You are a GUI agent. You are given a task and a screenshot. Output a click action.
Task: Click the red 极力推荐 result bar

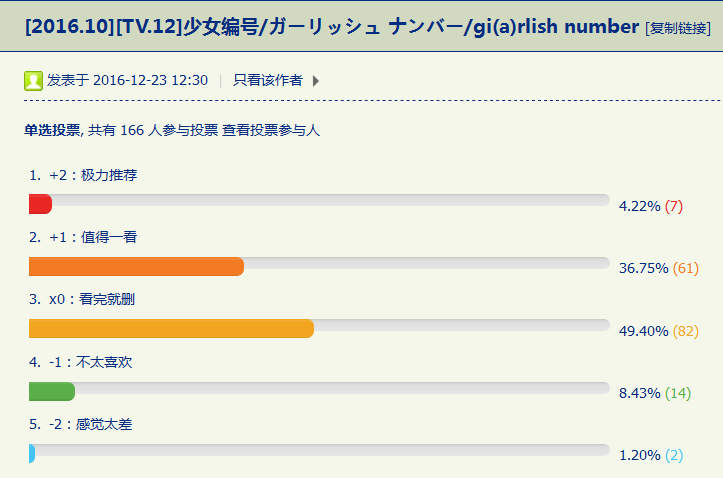pos(41,204)
